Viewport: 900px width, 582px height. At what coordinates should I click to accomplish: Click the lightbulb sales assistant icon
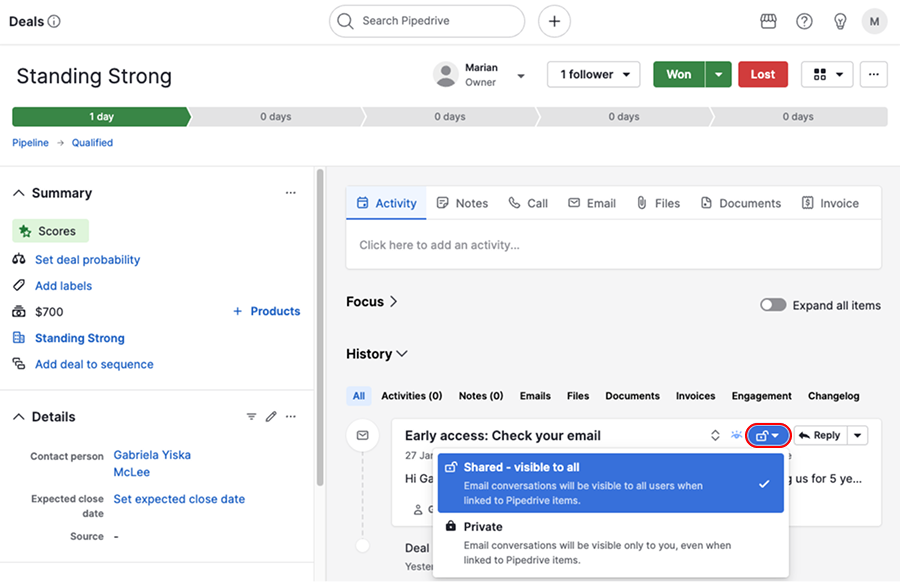[x=840, y=21]
